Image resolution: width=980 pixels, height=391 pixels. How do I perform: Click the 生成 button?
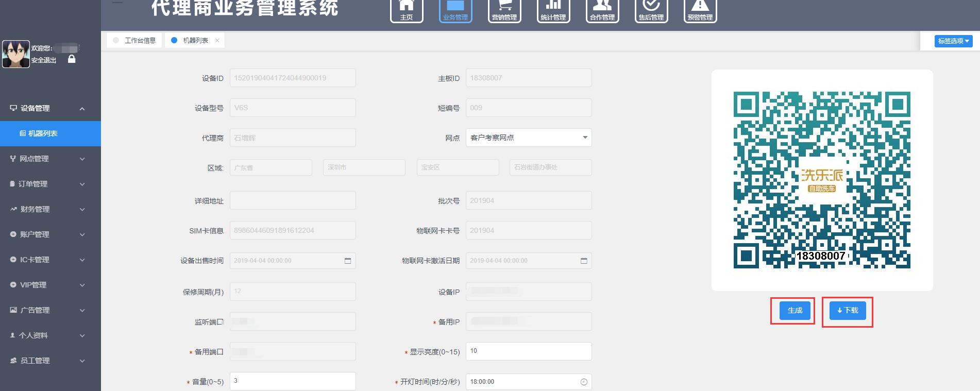coord(795,310)
